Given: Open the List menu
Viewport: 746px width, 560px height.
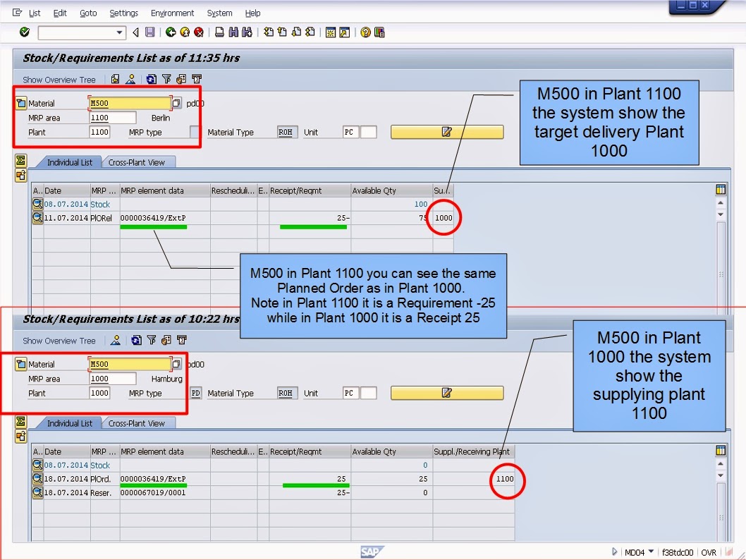Looking at the screenshot, I should coord(35,13).
